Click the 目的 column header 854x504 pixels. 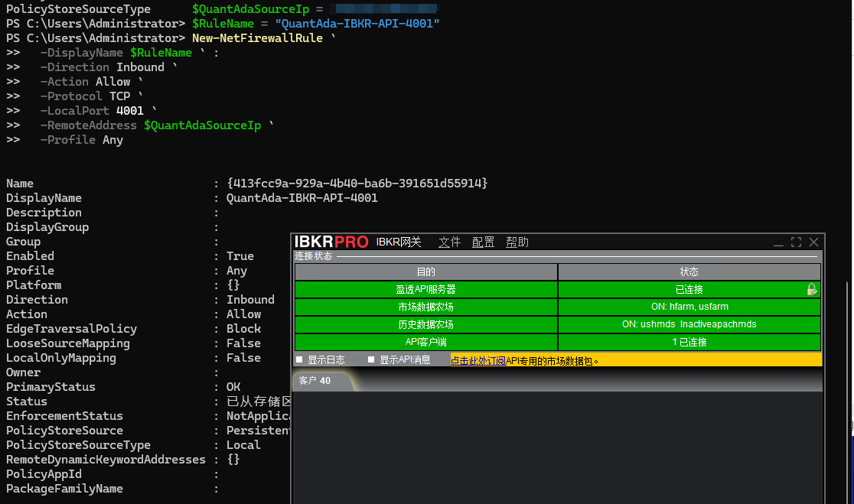coord(426,272)
